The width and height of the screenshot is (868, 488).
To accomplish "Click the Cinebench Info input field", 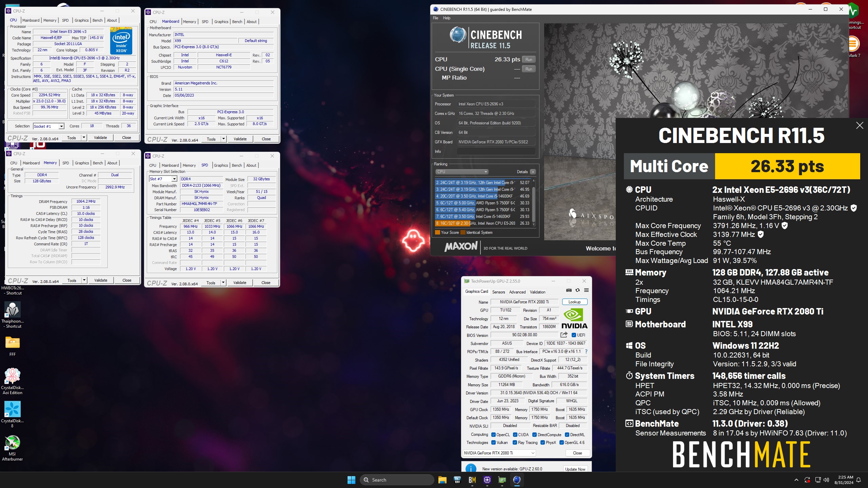I will coord(496,151).
